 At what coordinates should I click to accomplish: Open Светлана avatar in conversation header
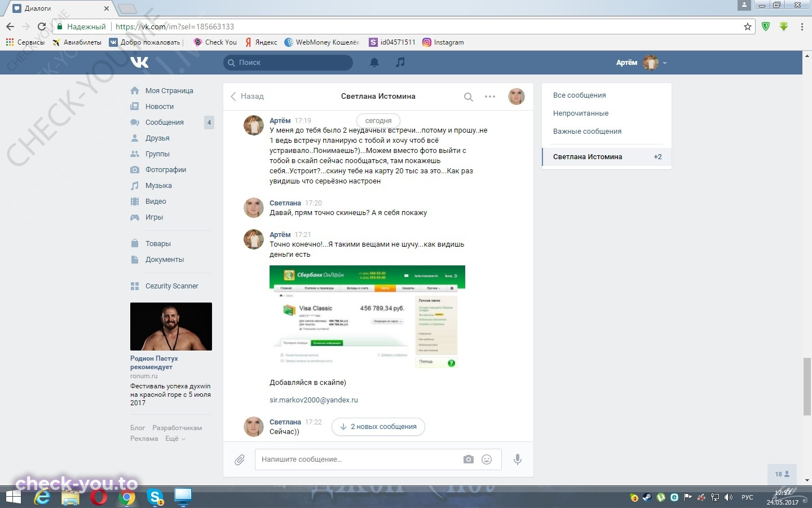click(x=517, y=97)
